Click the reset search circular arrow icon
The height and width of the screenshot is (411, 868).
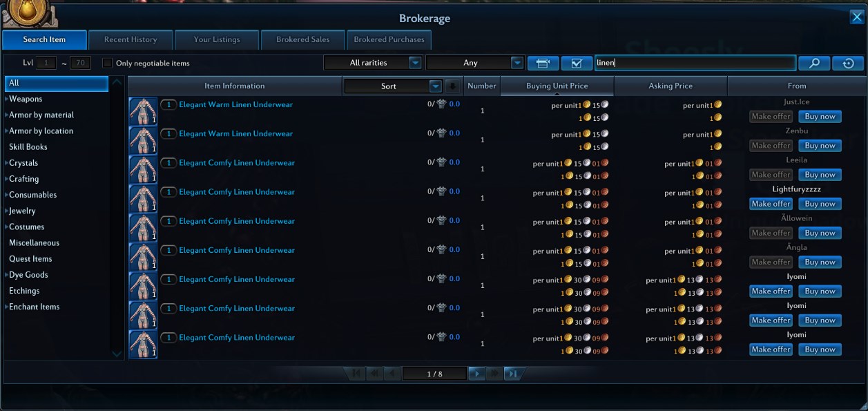[x=848, y=63]
